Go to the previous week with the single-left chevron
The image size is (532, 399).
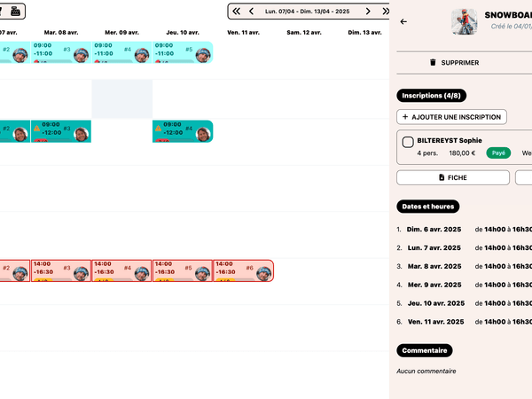coord(252,12)
